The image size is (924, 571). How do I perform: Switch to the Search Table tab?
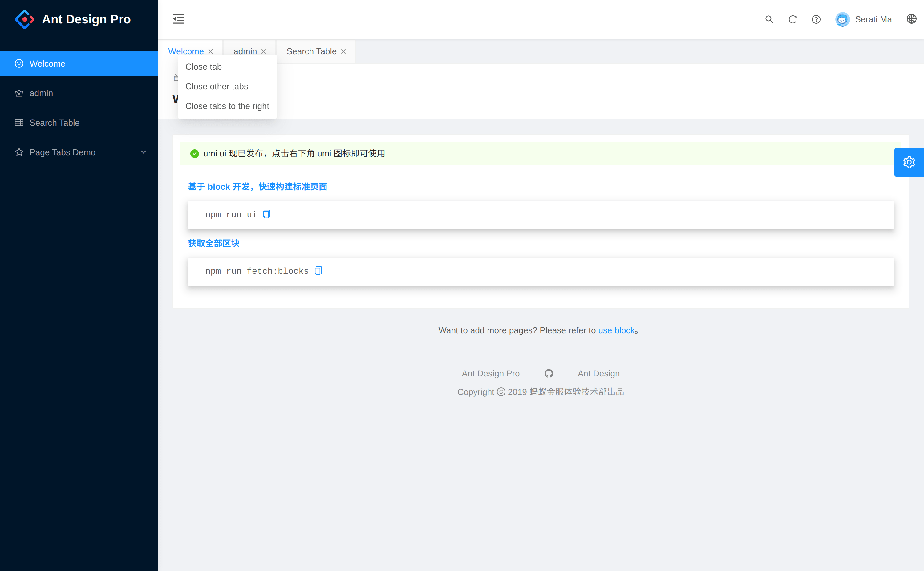click(x=311, y=51)
